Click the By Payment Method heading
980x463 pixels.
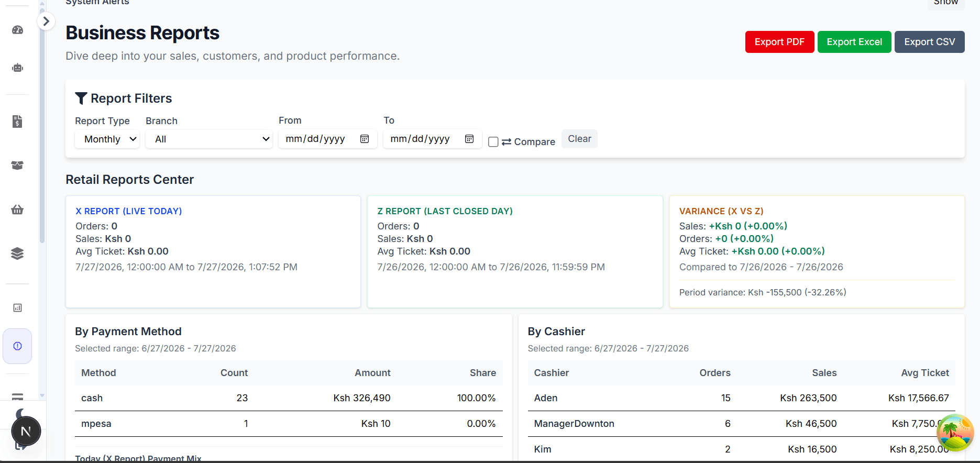click(x=128, y=332)
